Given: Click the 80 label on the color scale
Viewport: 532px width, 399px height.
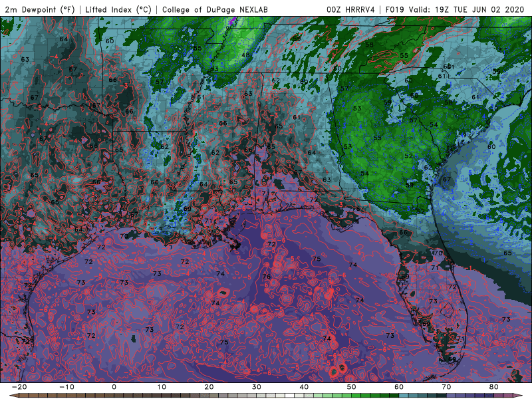Looking at the screenshot, I should tap(494, 387).
